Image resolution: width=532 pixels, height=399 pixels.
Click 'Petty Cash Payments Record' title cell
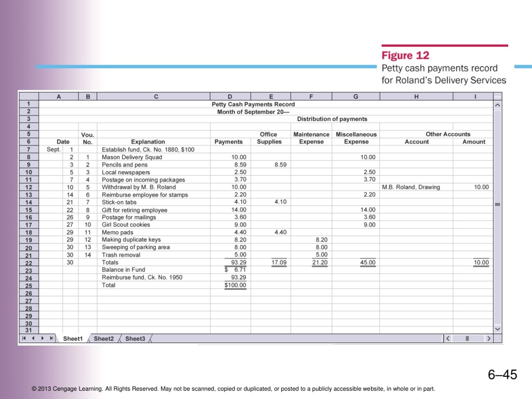point(253,104)
